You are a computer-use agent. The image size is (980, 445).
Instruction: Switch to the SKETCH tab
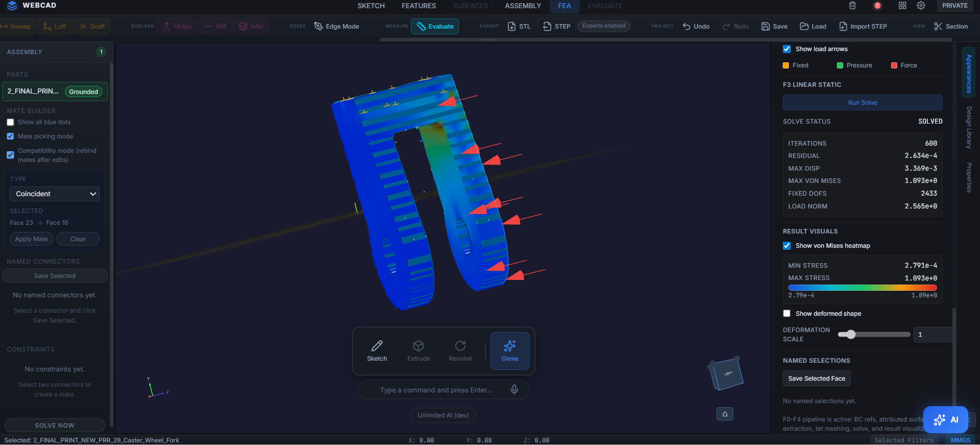371,6
